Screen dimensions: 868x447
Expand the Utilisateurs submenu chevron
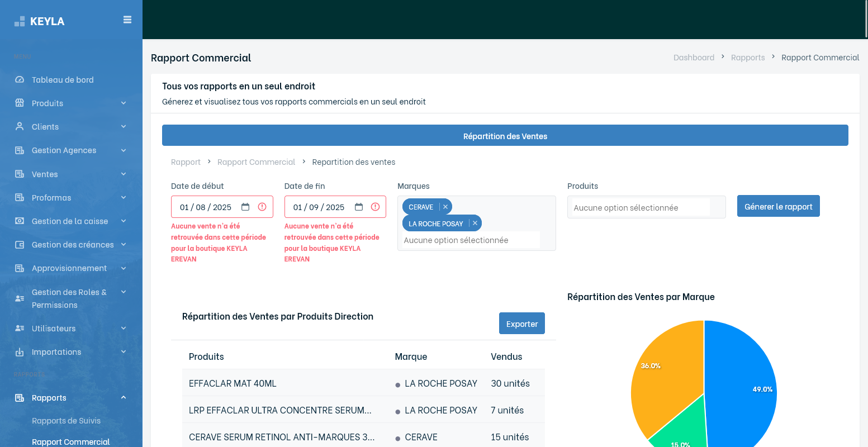pos(124,328)
